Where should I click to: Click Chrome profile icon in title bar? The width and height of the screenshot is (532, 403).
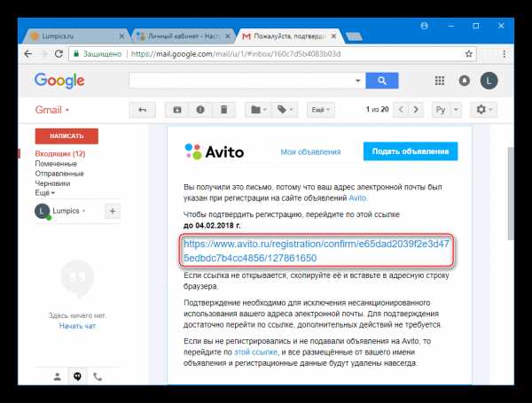pyautogui.click(x=424, y=26)
